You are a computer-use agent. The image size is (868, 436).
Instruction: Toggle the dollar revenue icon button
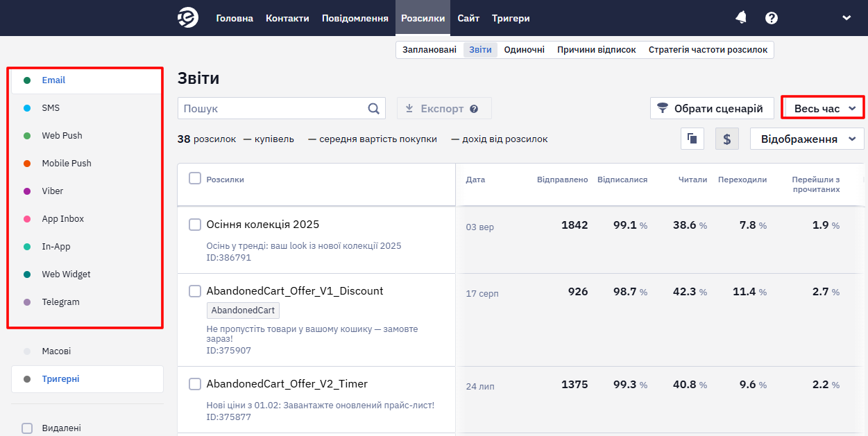click(x=726, y=139)
